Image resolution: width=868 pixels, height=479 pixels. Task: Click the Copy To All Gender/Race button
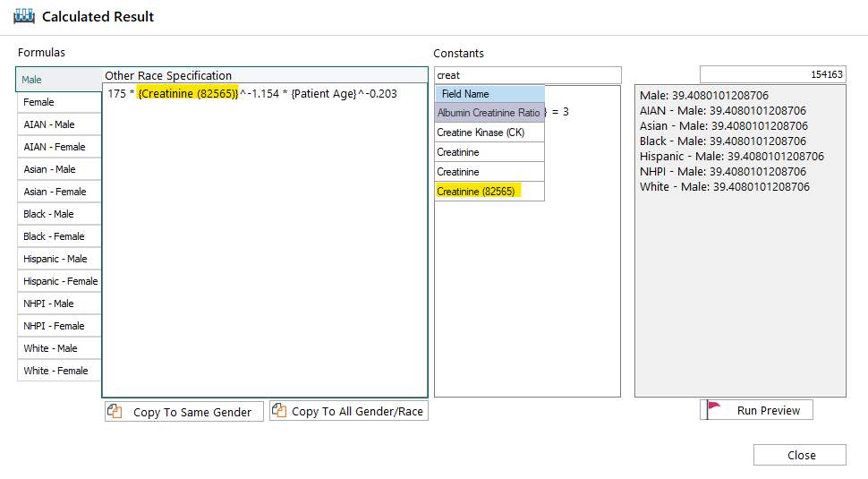(349, 411)
